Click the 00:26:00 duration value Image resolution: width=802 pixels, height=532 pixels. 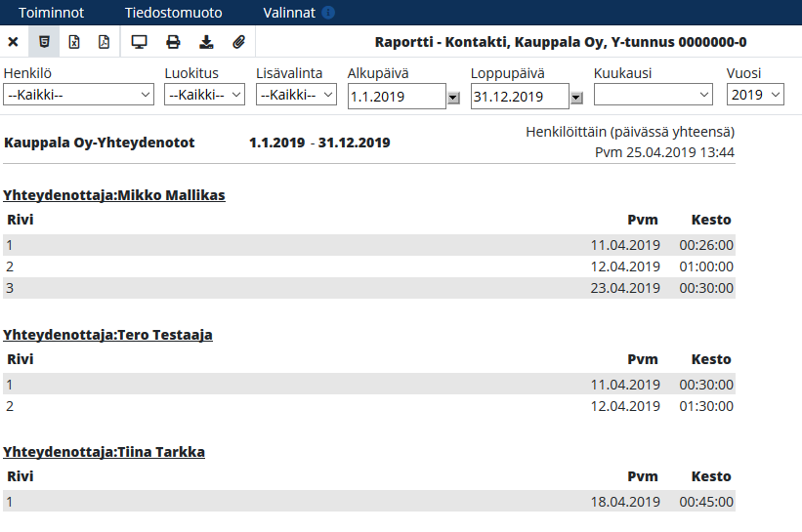pyautogui.click(x=706, y=245)
